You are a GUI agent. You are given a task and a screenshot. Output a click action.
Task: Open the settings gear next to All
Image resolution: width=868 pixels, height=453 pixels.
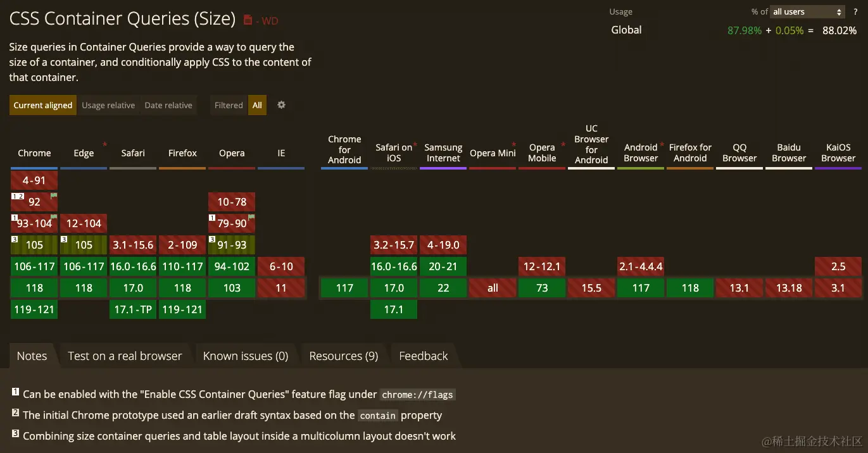coord(281,105)
